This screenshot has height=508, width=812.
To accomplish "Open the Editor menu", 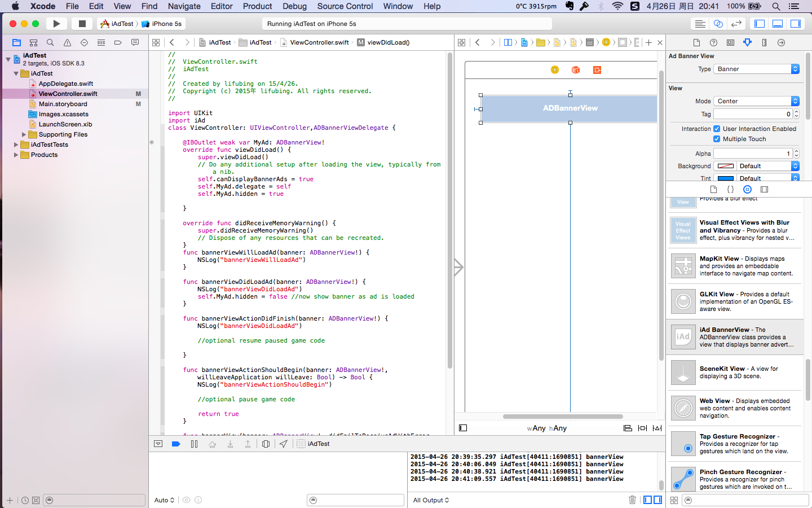I will click(x=222, y=6).
